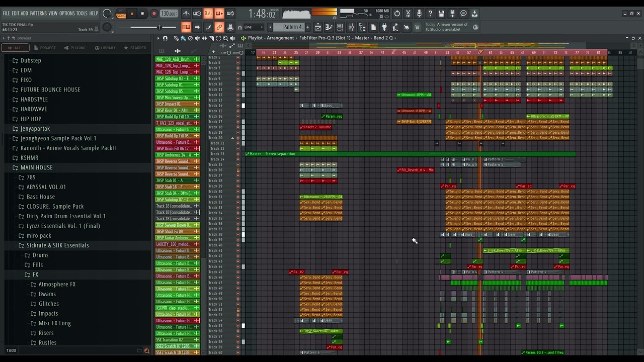
Task: Mute Track 6 via its green dot
Action: [x=238, y=63]
